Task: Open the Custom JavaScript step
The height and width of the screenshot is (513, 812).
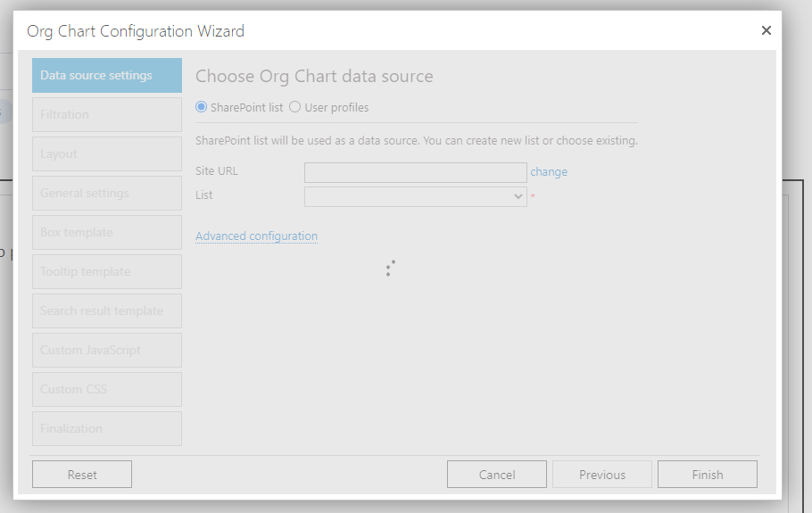Action: tap(107, 351)
